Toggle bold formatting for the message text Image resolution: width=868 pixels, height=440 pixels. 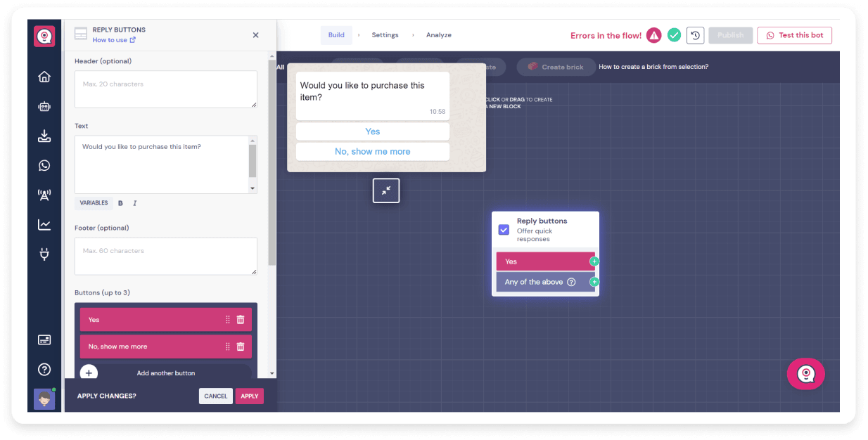(120, 202)
